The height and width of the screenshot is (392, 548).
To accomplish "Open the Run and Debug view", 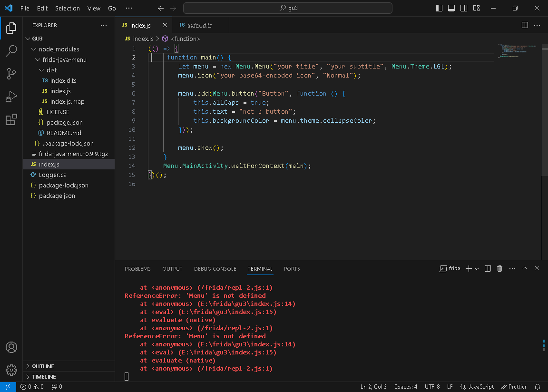I will 11,97.
